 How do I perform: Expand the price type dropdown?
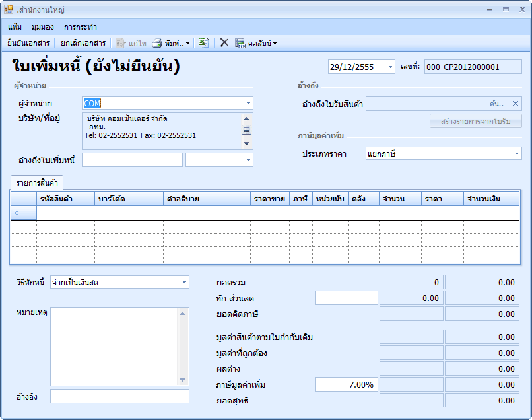coord(517,154)
